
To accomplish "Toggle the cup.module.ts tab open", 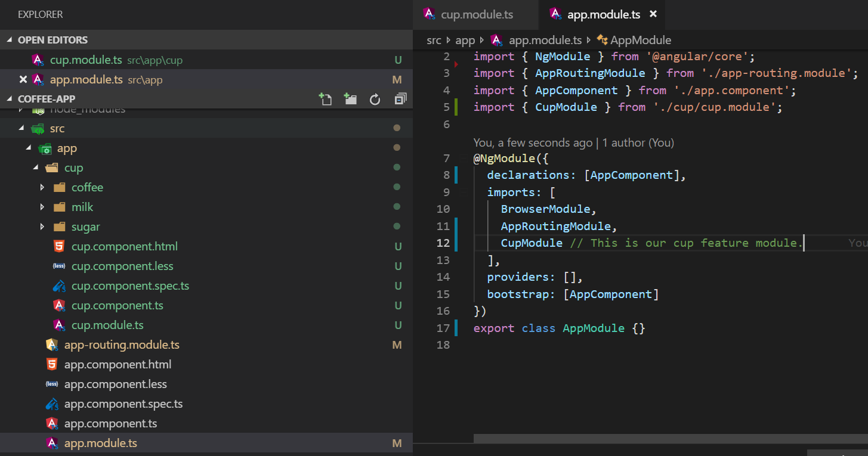I will (475, 14).
